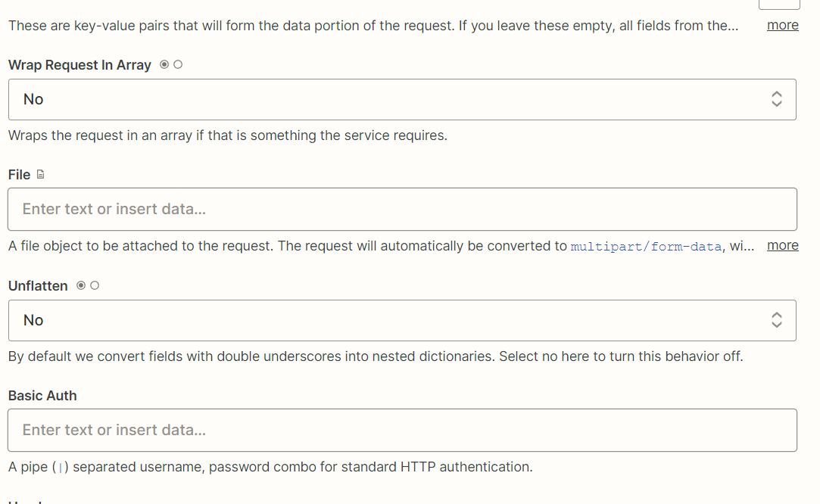Screen dimensions: 820x504
Task: Click the multipart/form-data code text
Action: [x=646, y=247]
